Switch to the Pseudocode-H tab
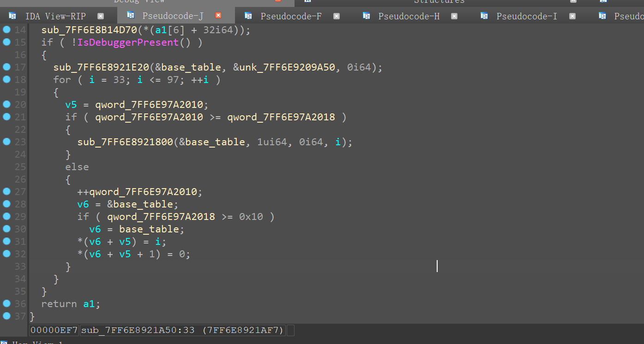This screenshot has height=344, width=644. [409, 16]
